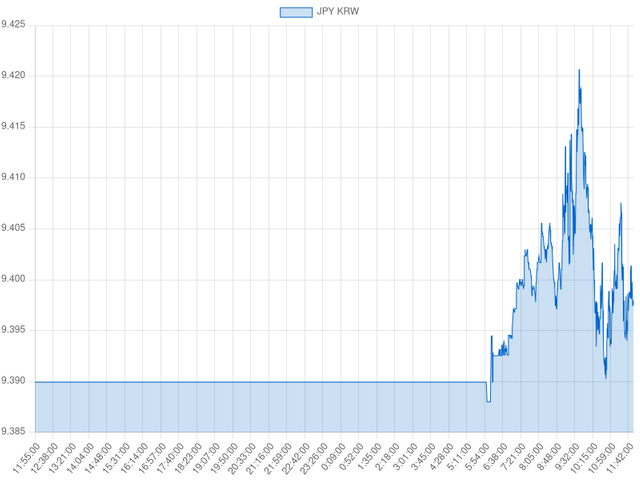Click y-axis label 9.395

[13, 330]
